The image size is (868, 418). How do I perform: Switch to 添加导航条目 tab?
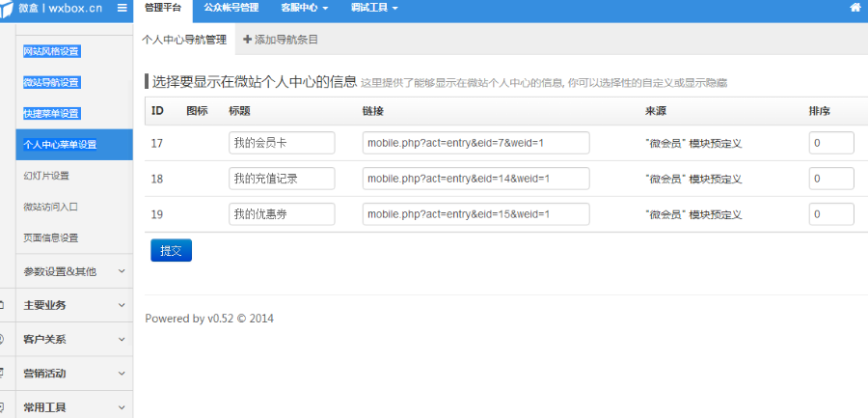click(x=281, y=40)
